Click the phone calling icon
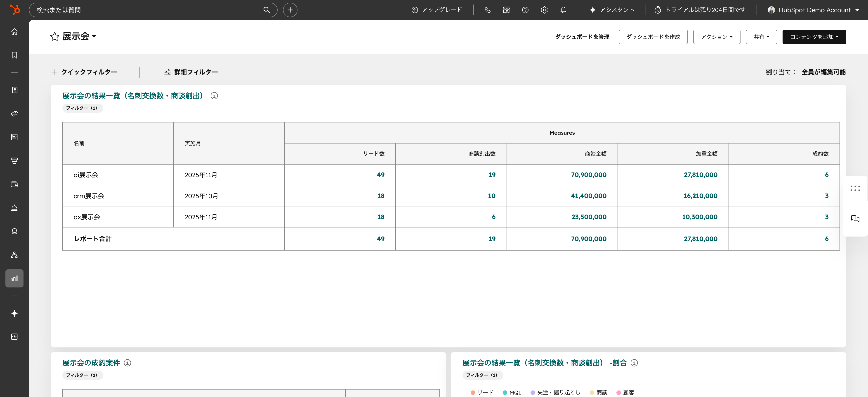The width and height of the screenshot is (868, 397). [x=487, y=10]
